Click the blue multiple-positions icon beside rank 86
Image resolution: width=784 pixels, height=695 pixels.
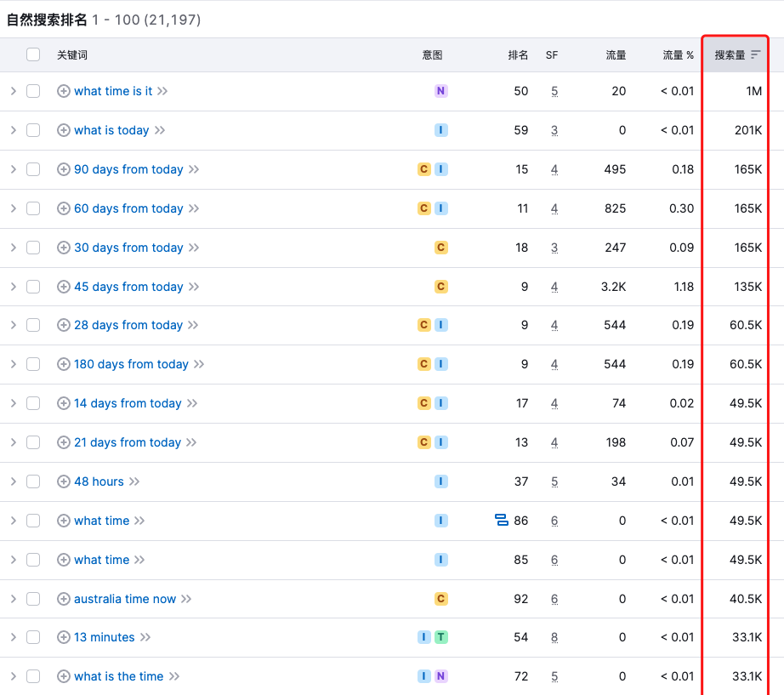(503, 520)
